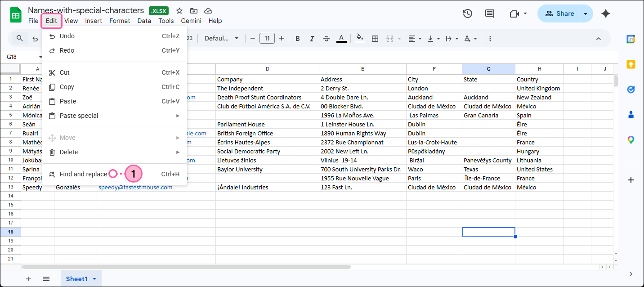Open the speedy@fastestmouse.com email link
Viewport: 644px width, 287px height.
(x=135, y=187)
